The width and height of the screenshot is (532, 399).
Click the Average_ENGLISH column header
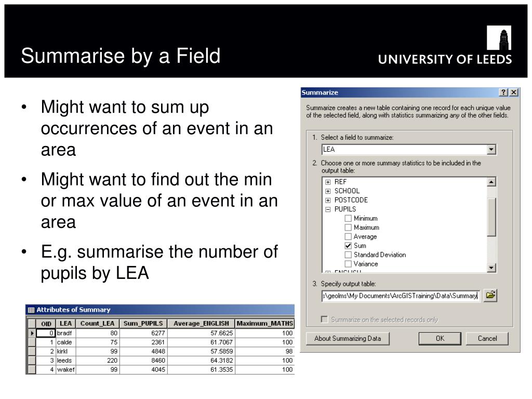[x=201, y=324]
